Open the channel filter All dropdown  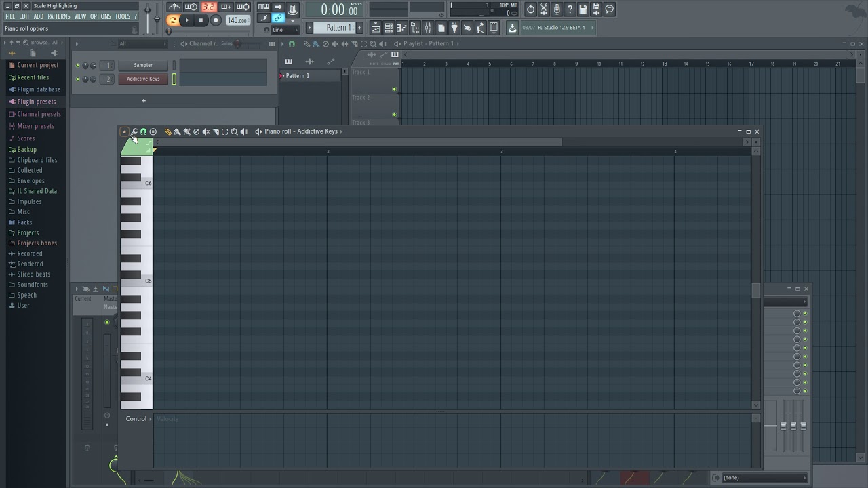[142, 44]
